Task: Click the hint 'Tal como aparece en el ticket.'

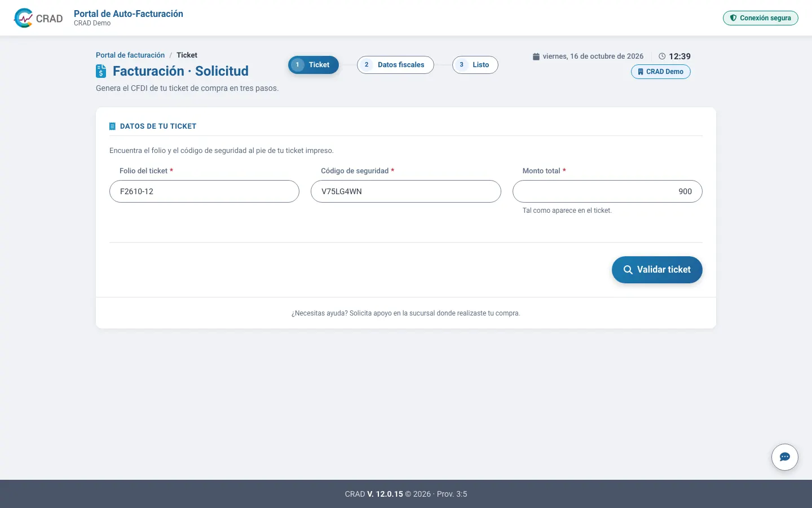Action: point(567,211)
